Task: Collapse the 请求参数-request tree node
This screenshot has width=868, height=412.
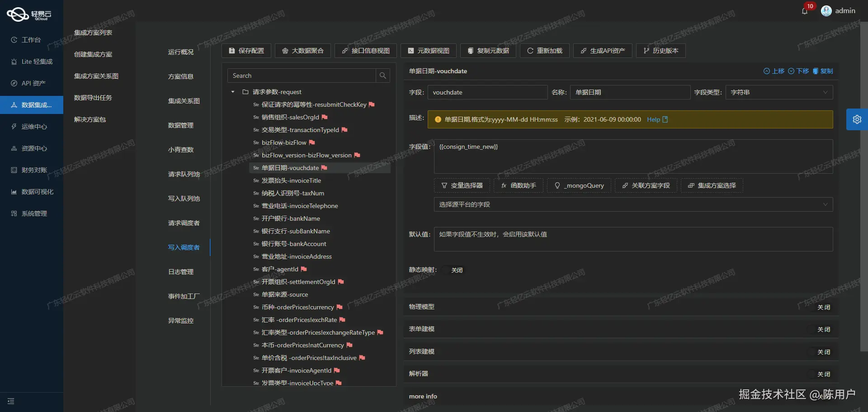Action: pyautogui.click(x=233, y=92)
